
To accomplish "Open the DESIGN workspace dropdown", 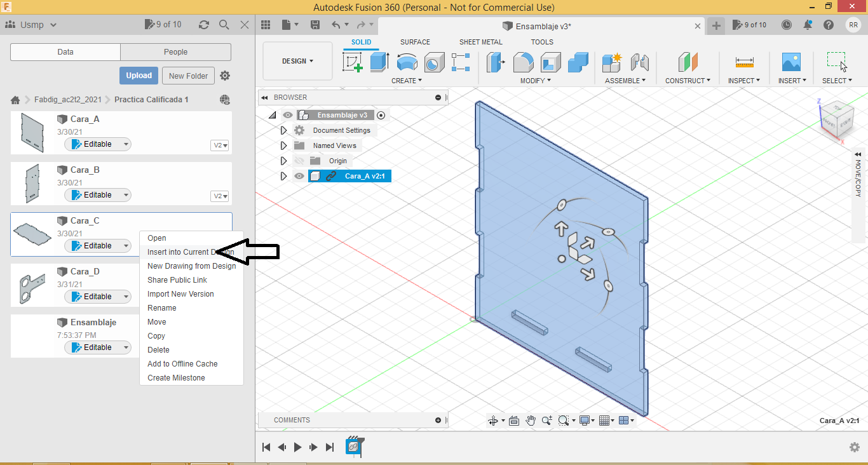I will (297, 61).
